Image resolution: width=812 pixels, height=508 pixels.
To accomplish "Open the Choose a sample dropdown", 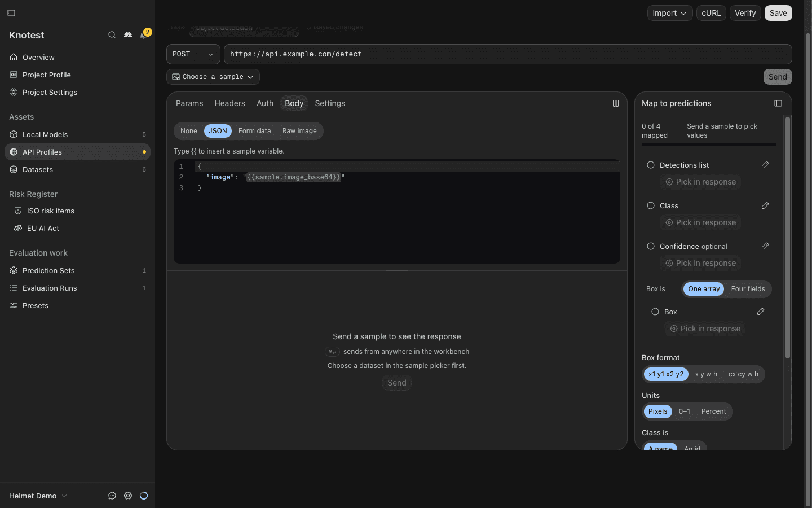I will click(x=213, y=77).
